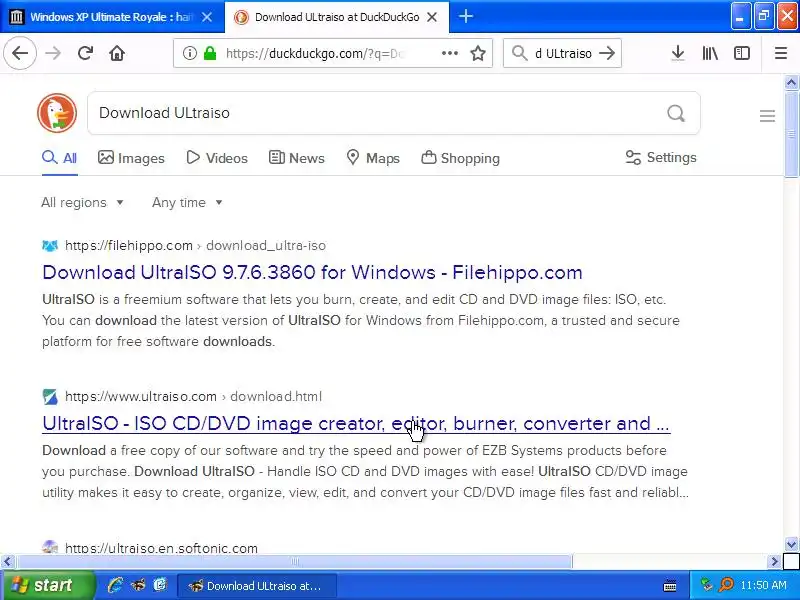
Task: Close the Windows XP Ultimate Royale tab
Action: (x=207, y=17)
